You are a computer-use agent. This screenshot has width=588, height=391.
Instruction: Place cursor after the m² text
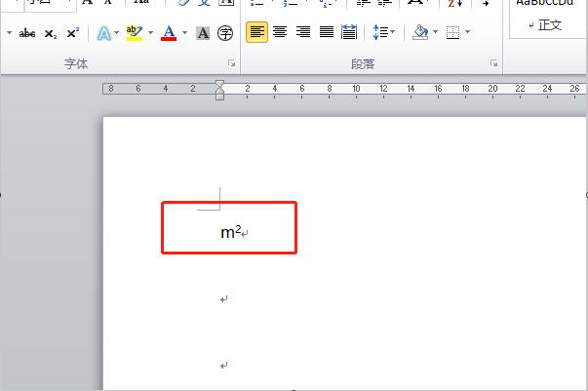[241, 232]
